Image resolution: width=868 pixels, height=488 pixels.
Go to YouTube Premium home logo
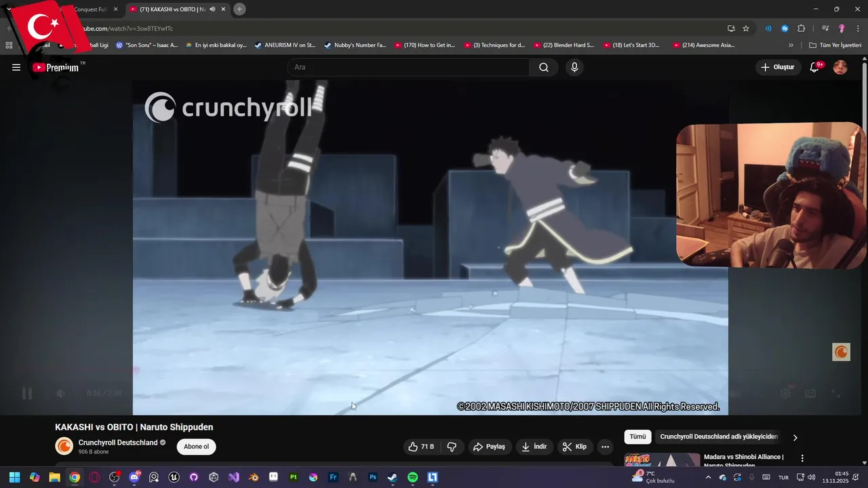(56, 67)
